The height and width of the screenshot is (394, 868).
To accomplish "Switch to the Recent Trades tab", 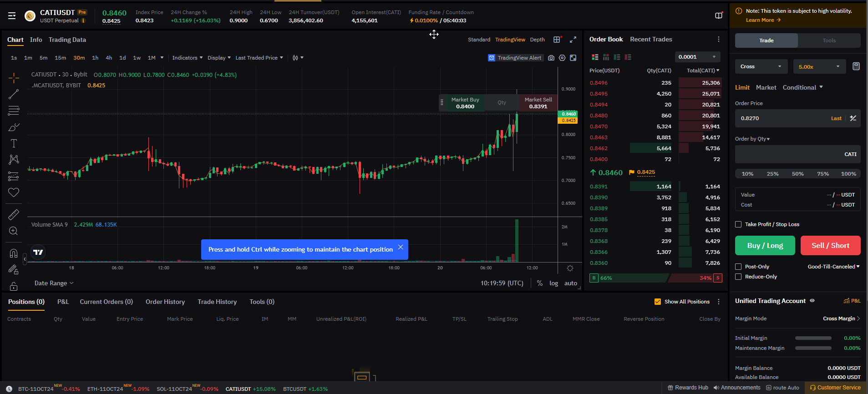I will point(651,40).
